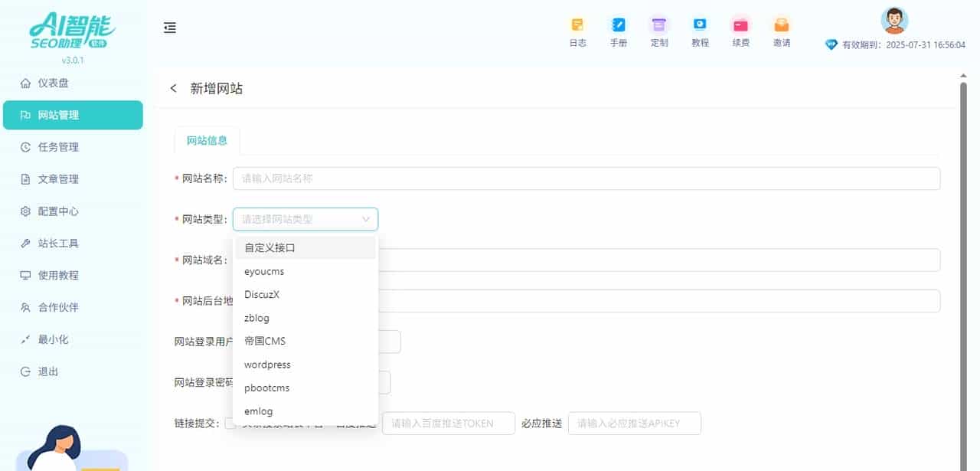
Task: Collapse the sidebar using the top-left icon
Action: 169,28
